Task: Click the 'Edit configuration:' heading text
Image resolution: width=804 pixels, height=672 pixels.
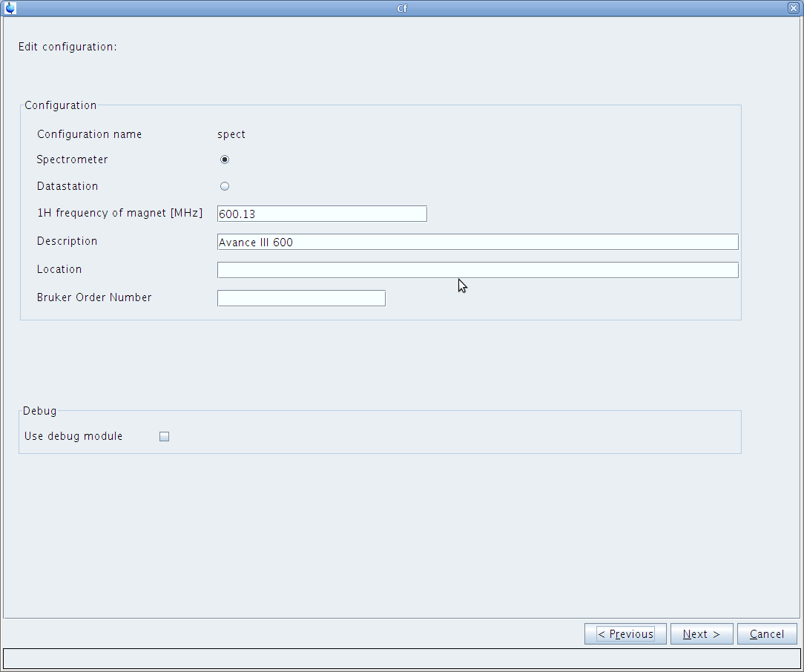Action: coord(67,47)
